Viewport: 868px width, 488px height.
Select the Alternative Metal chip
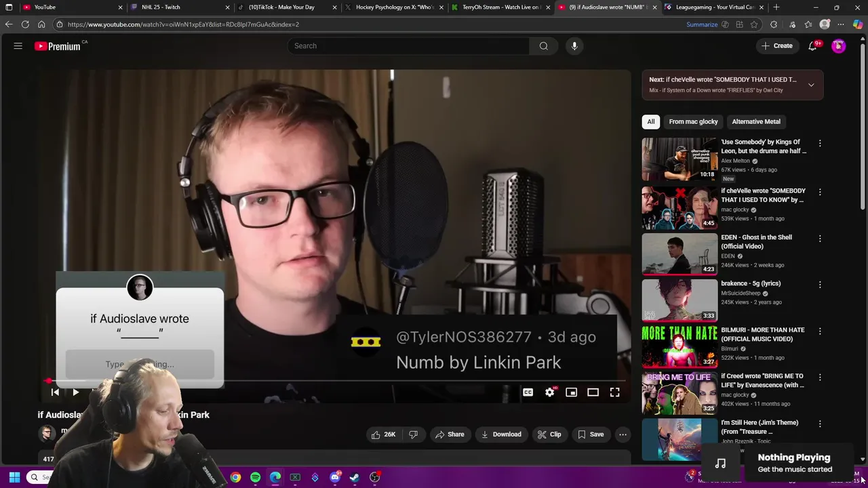756,121
